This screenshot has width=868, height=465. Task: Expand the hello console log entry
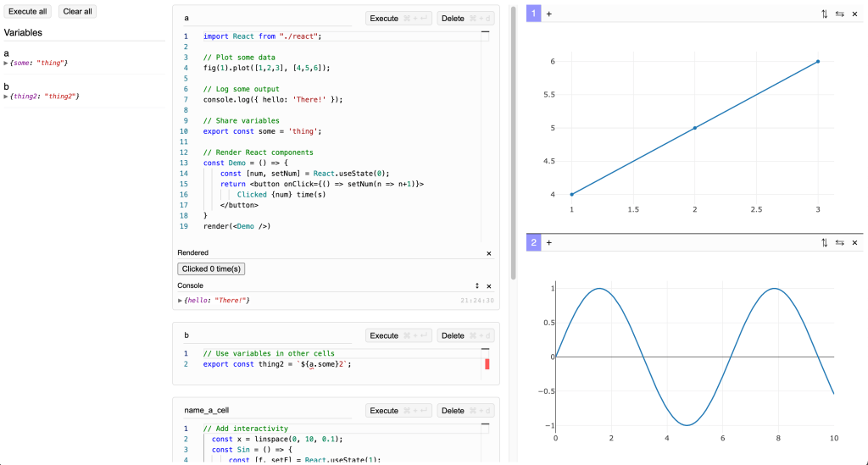pyautogui.click(x=180, y=301)
